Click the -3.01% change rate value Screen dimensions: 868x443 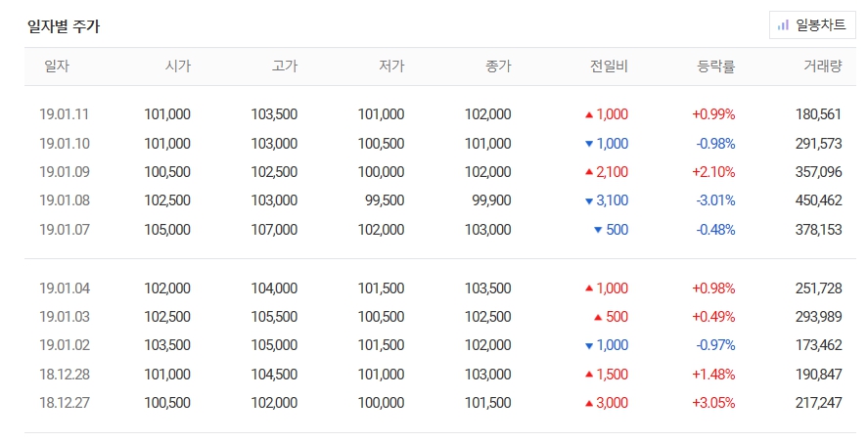pos(715,200)
